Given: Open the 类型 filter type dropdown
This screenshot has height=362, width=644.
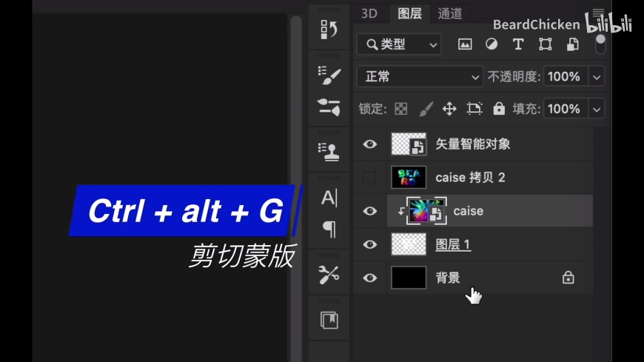Looking at the screenshot, I should pyautogui.click(x=399, y=44).
